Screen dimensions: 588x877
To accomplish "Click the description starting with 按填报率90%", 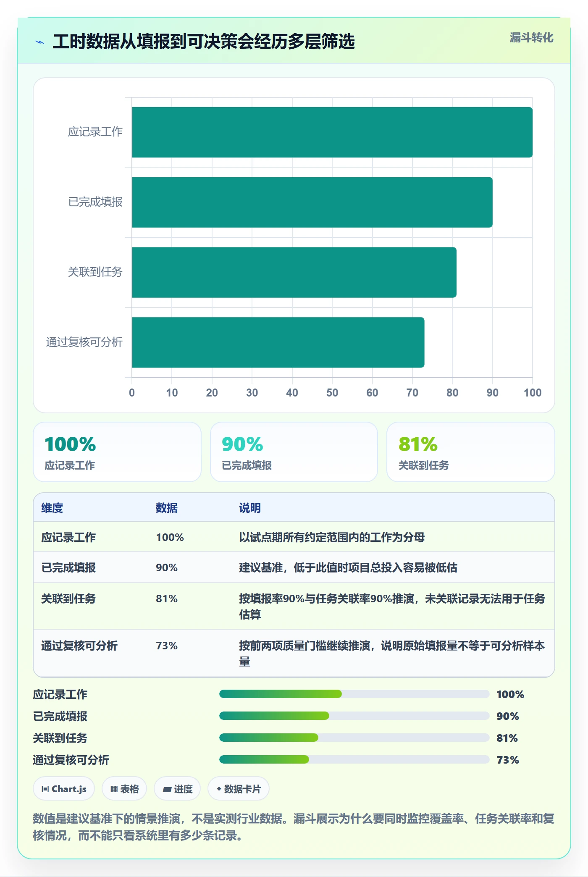I will (x=392, y=606).
